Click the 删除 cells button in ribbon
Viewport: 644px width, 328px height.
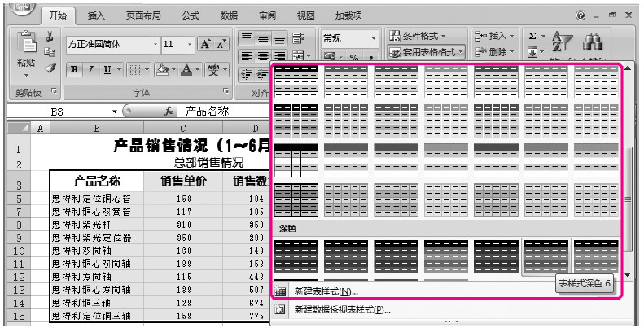495,52
